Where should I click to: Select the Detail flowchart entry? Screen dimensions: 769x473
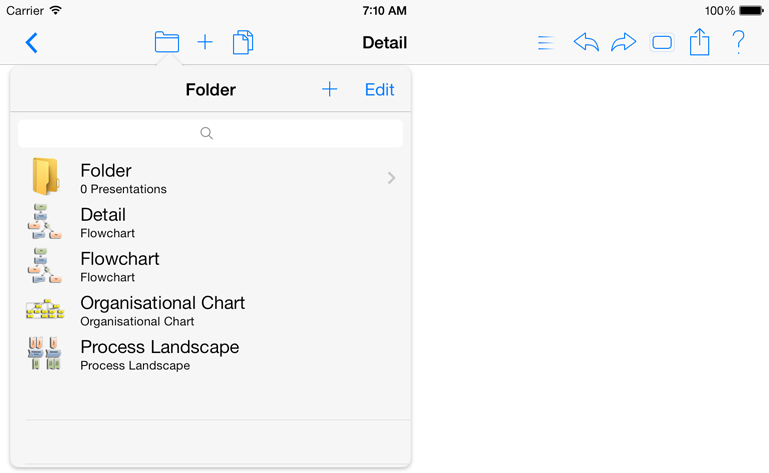[x=210, y=222]
